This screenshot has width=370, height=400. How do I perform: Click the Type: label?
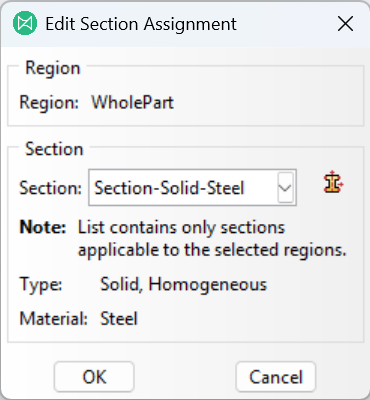click(41, 284)
